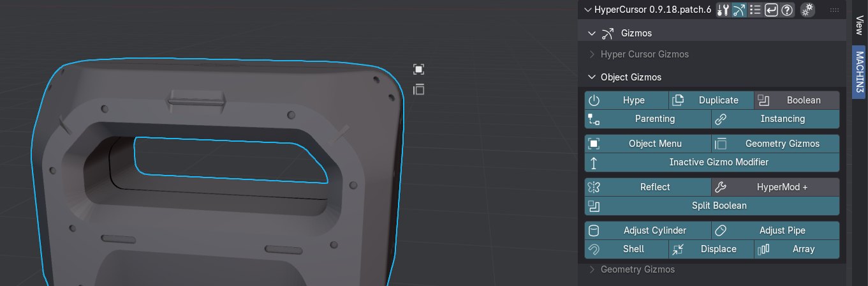Click the tools (screwdriver and wrench) header icon
This screenshot has height=286, width=868.
pos(723,10)
